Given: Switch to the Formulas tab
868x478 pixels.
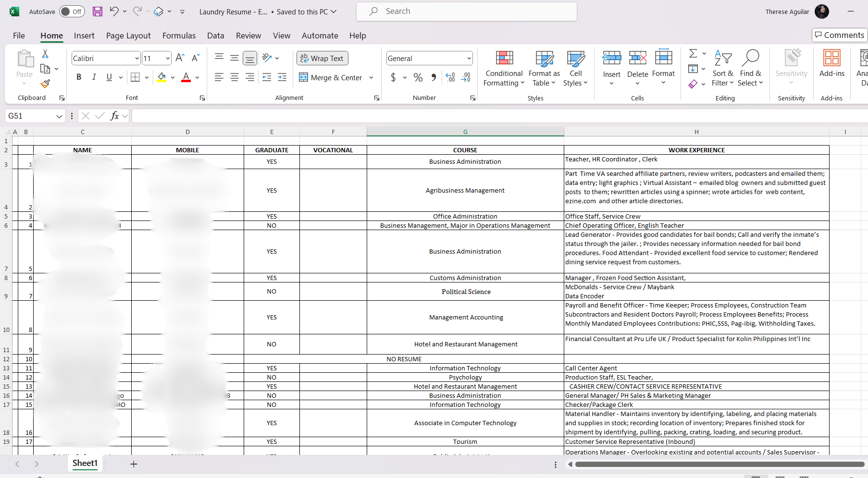Looking at the screenshot, I should (179, 36).
